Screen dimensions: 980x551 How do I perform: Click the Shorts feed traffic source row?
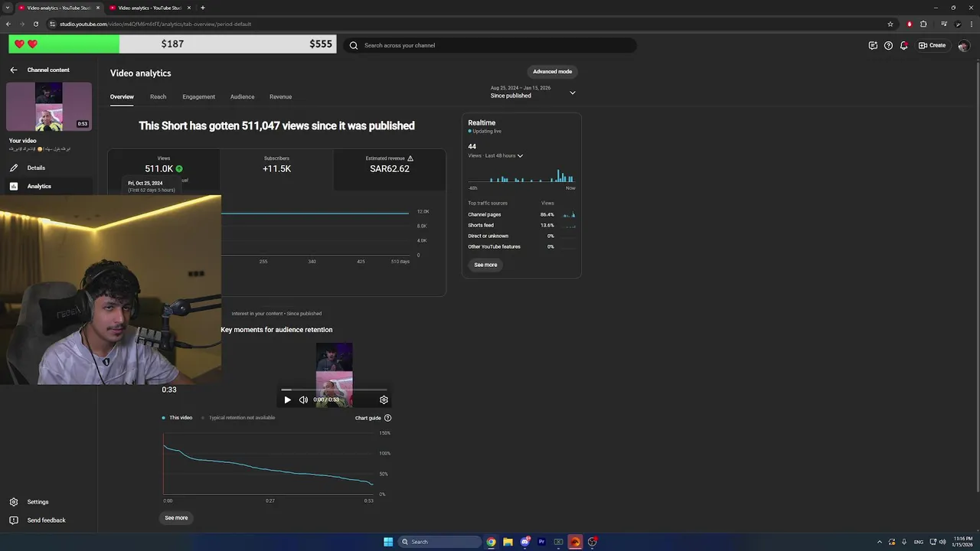(521, 226)
